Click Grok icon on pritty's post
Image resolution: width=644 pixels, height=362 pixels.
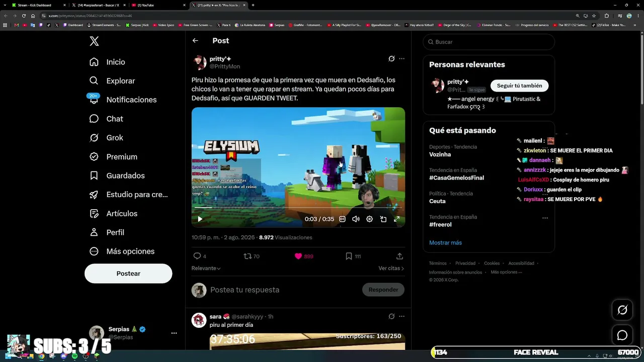click(x=391, y=59)
